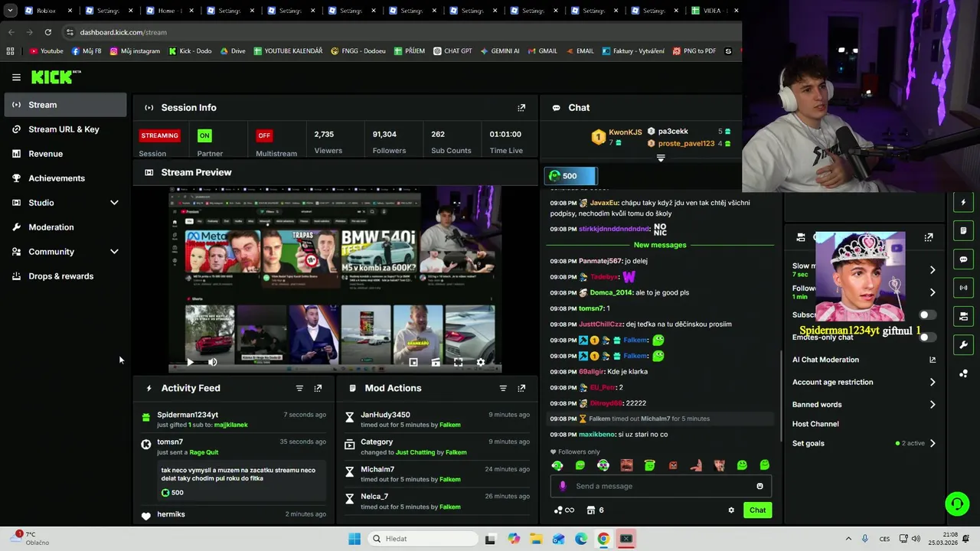The width and height of the screenshot is (980, 551).
Task: Toggle Emotes-only chat switch
Action: click(x=926, y=337)
